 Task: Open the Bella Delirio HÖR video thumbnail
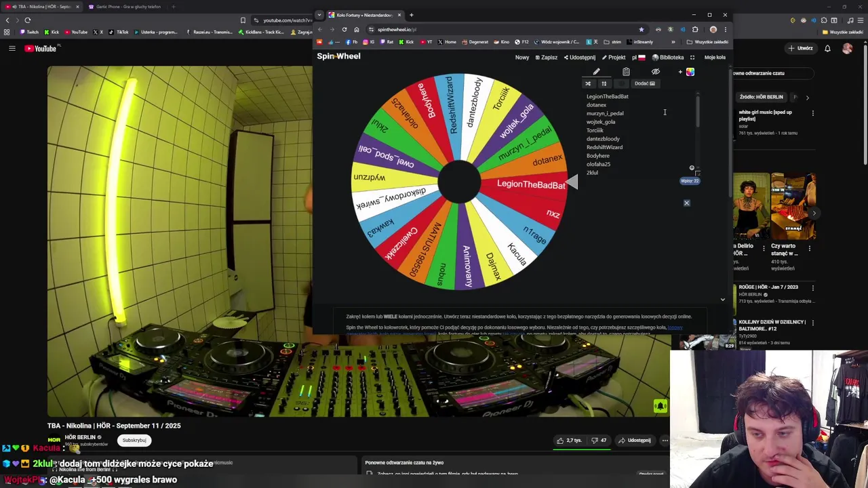751,207
